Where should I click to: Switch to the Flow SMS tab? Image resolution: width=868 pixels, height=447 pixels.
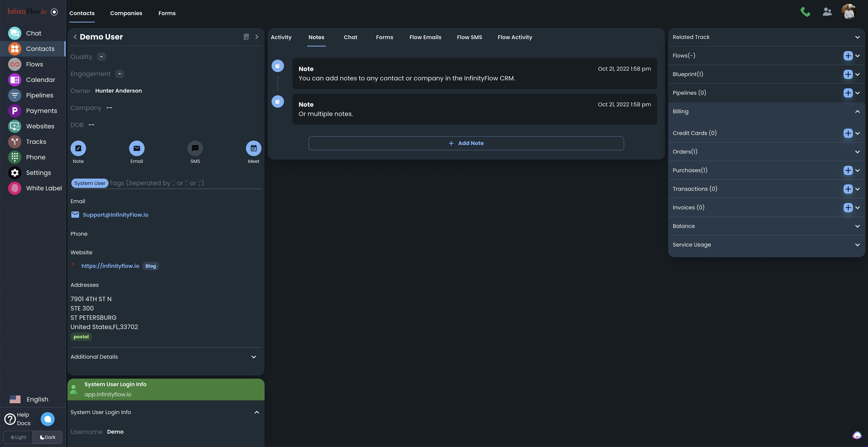point(469,37)
